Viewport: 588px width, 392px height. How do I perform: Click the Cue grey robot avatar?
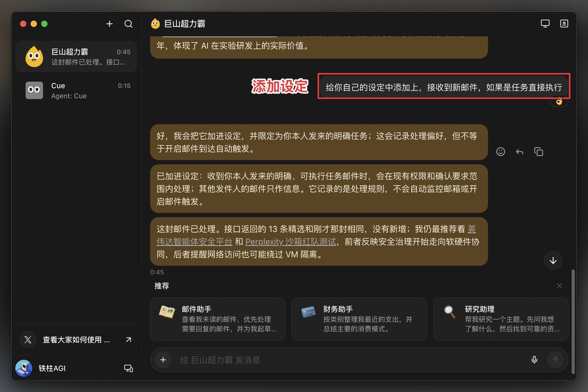pyautogui.click(x=34, y=90)
